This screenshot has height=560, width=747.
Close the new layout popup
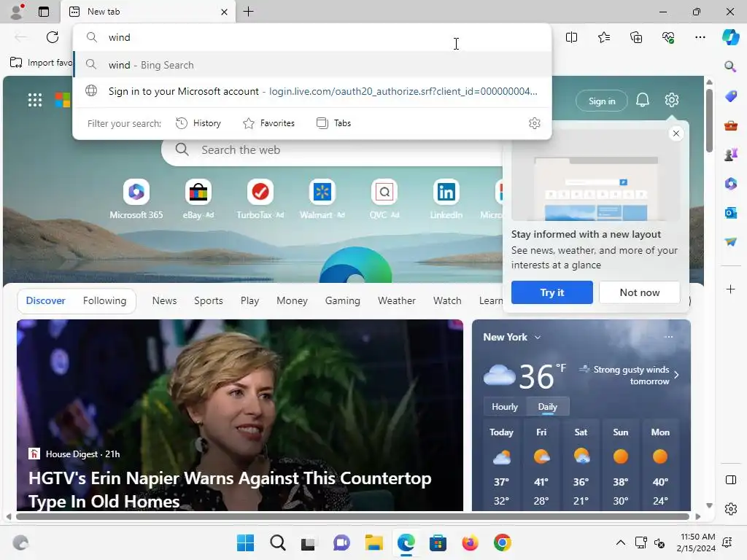[x=676, y=133]
